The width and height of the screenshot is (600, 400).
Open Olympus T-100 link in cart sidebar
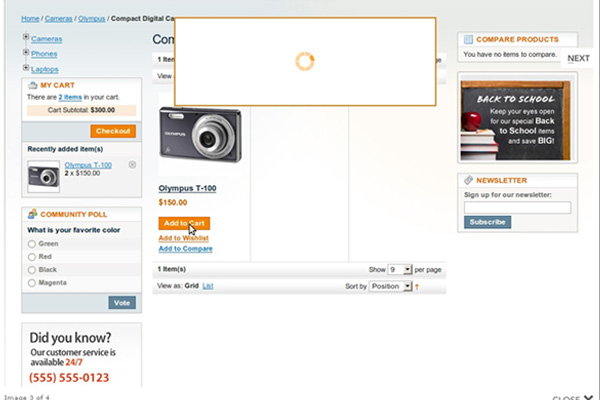[x=88, y=165]
